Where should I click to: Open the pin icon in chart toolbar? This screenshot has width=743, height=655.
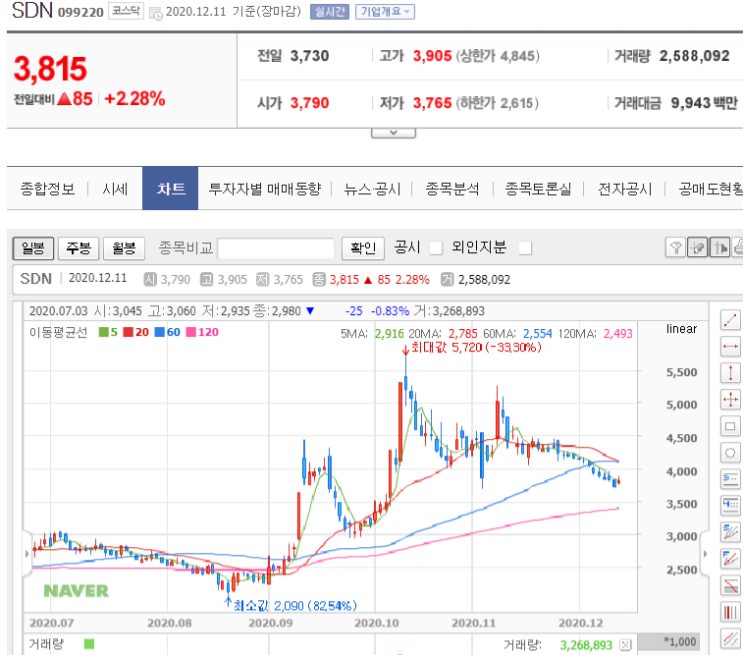click(676, 247)
